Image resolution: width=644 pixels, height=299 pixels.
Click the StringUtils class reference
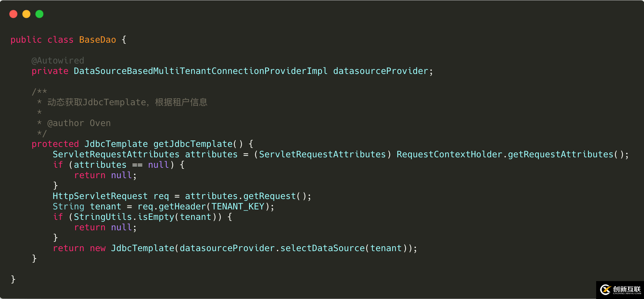click(103, 217)
